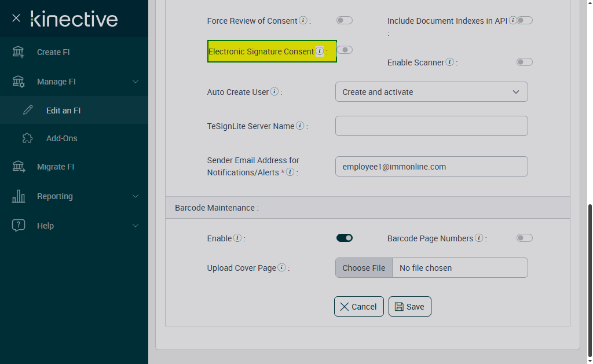Click info icon next to Barcode Page Numbers
The width and height of the screenshot is (593, 364).
pyautogui.click(x=479, y=238)
